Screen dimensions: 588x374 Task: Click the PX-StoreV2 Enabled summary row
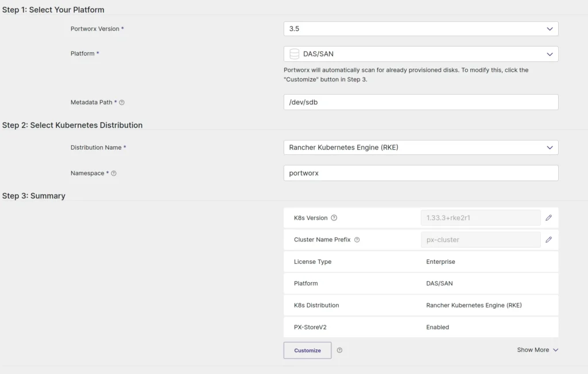pos(420,327)
